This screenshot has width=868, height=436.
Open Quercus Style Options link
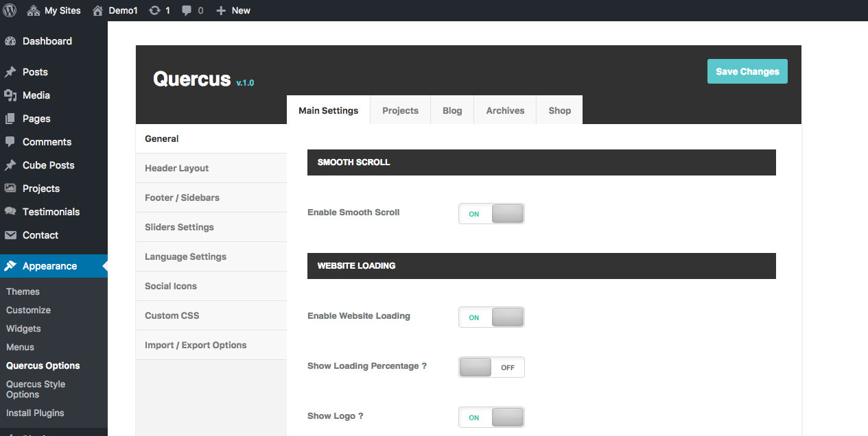click(x=36, y=389)
